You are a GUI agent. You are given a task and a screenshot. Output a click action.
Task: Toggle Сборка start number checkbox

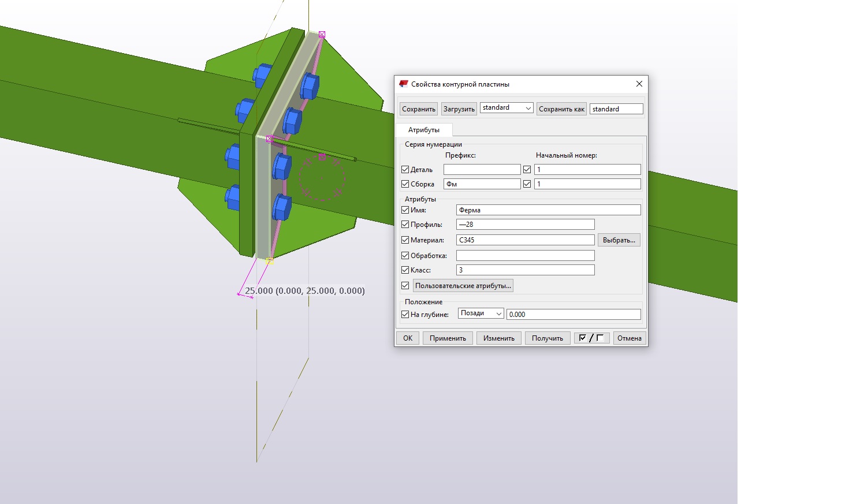[527, 184]
